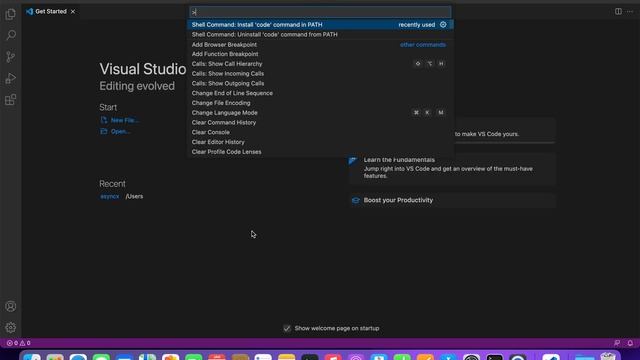Select Clear Editor History command
The image size is (640, 360).
click(x=320, y=142)
